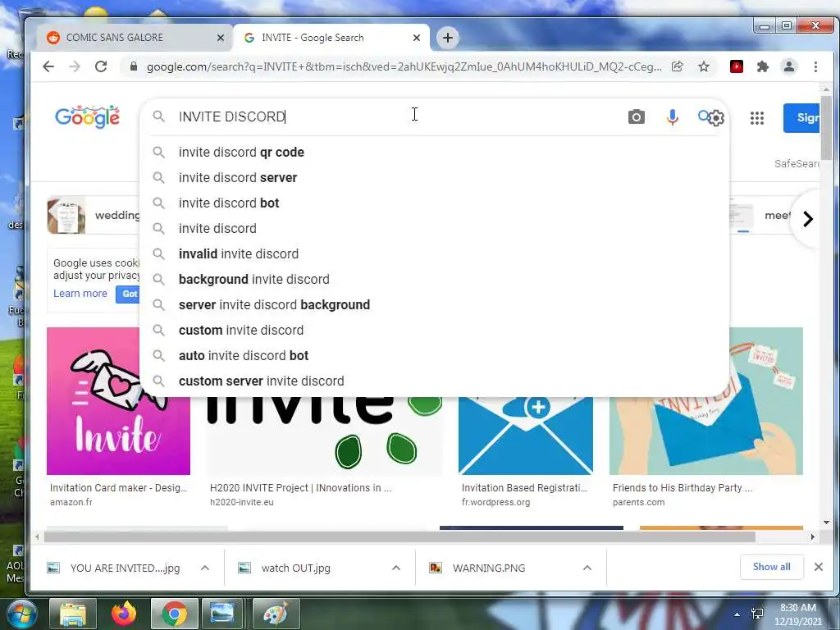This screenshot has height=630, width=840.
Task: Open Google quick settings gear
Action: tap(716, 118)
